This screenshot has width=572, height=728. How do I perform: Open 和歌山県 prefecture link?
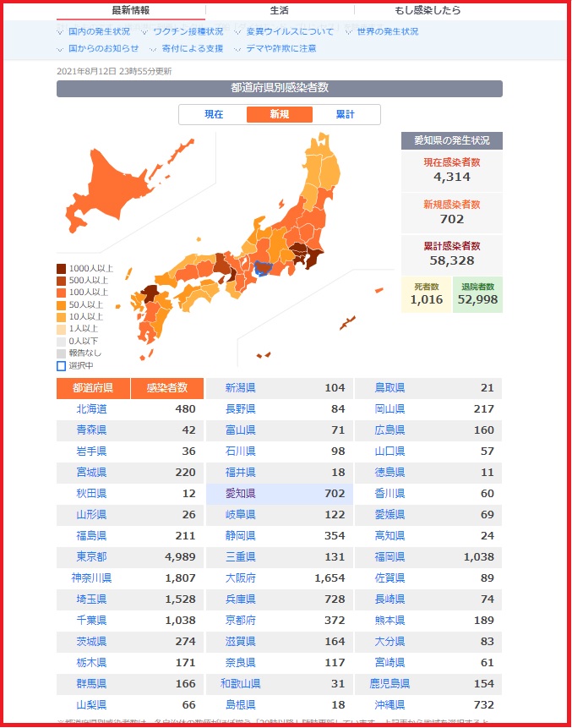(240, 683)
